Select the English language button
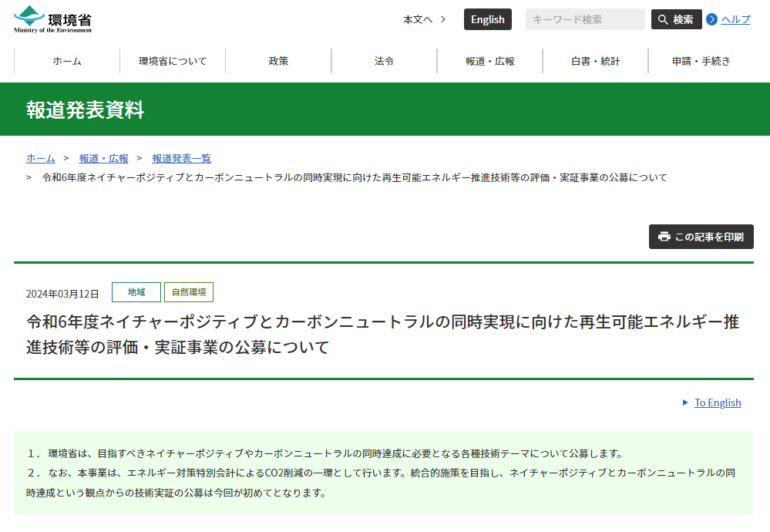This screenshot has height=532, width=770. click(x=487, y=19)
